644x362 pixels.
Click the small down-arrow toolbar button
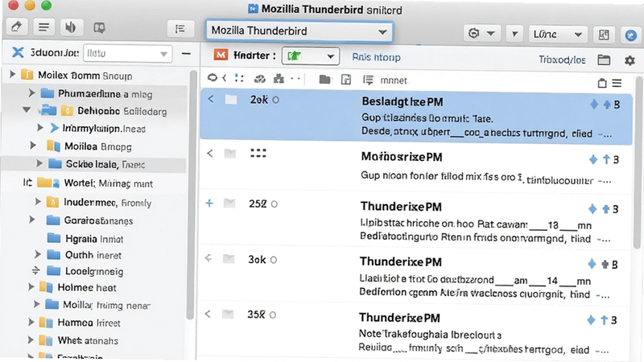(514, 34)
